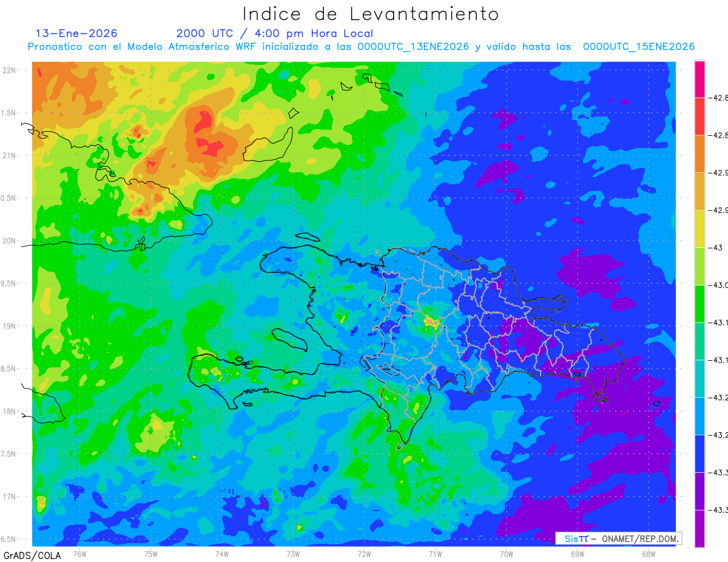Click the "20N" latitude label
The width and height of the screenshot is (728, 562).
[10, 241]
